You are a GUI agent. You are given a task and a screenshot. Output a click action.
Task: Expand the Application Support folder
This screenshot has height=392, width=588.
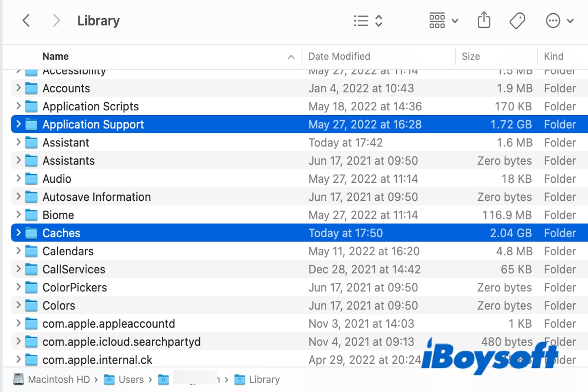(x=18, y=124)
